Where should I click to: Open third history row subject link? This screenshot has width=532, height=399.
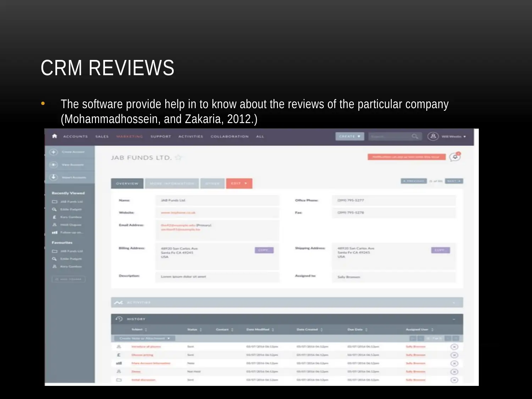click(x=151, y=363)
